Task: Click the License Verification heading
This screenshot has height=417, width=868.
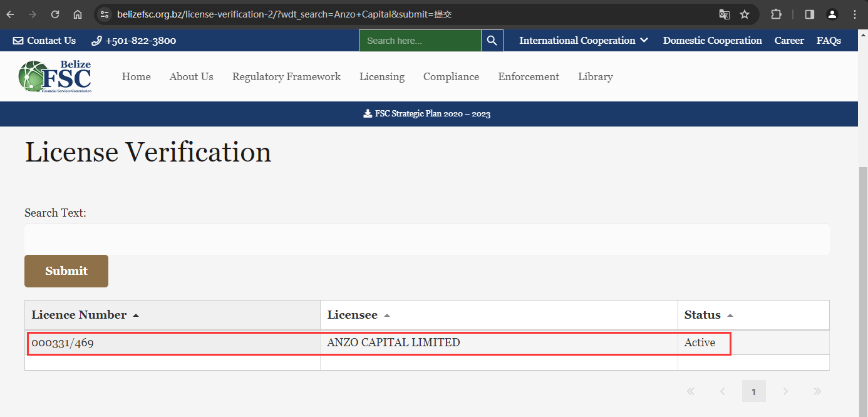Action: [x=148, y=152]
